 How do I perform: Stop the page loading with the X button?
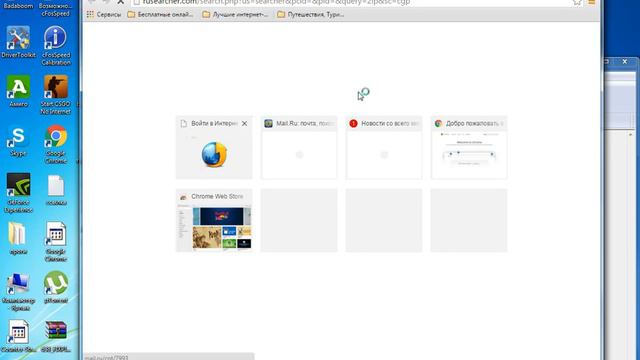point(120,2)
